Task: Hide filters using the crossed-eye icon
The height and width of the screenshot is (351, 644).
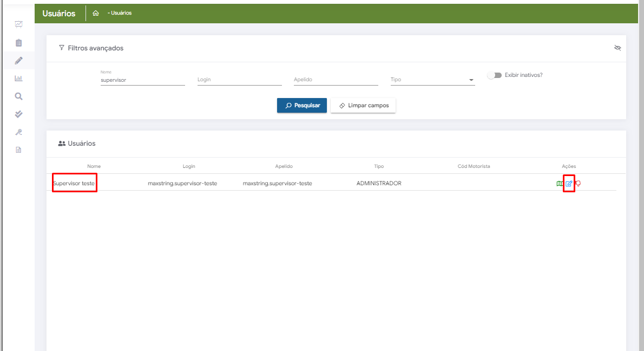Action: coord(617,48)
